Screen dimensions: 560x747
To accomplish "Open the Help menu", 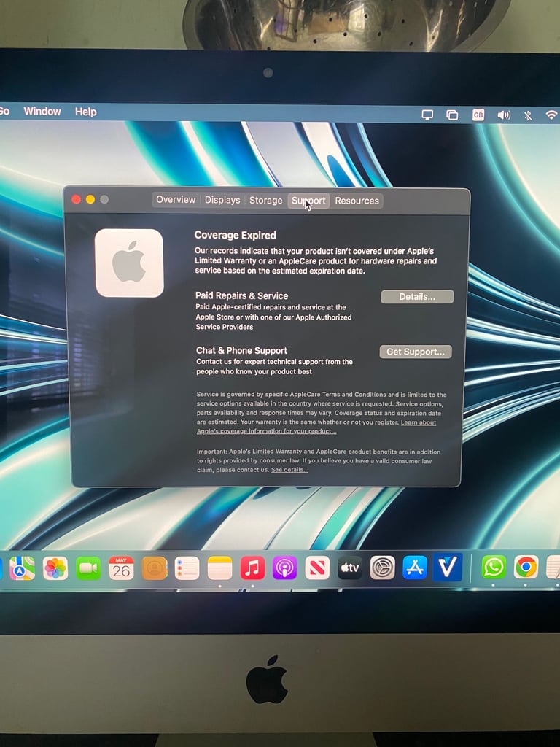I will [86, 112].
